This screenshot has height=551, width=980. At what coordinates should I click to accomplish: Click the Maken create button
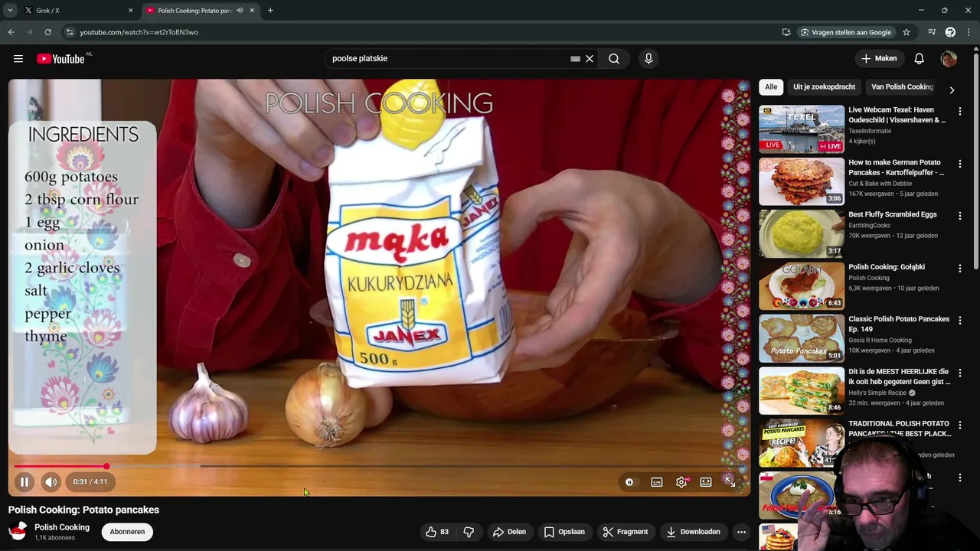[879, 59]
